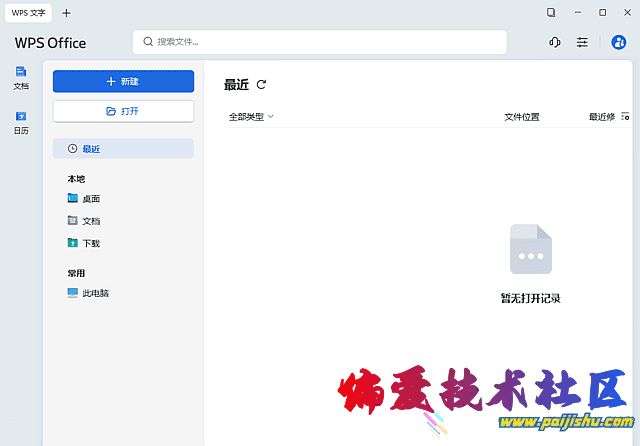Click the 搜索文件 search field
Image resolution: width=640 pixels, height=446 pixels.
click(320, 42)
